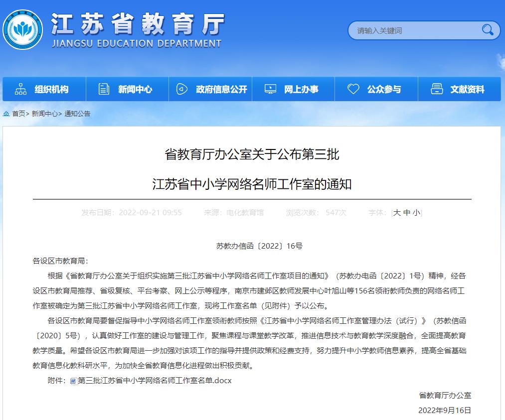Image resolution: width=505 pixels, height=420 pixels.
Task: Click the magnifier search icon
Action: click(487, 30)
